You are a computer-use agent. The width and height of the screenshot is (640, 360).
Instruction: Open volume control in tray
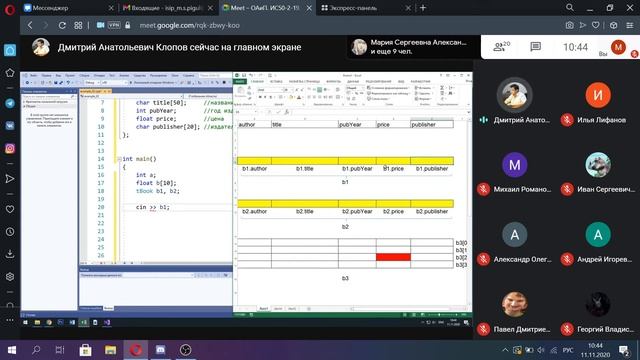click(x=541, y=350)
